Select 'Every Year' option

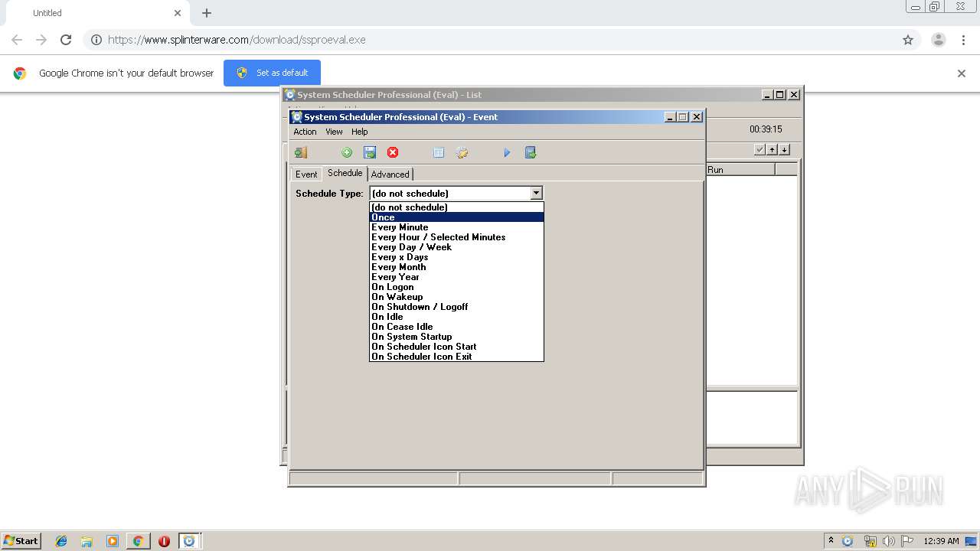point(456,277)
